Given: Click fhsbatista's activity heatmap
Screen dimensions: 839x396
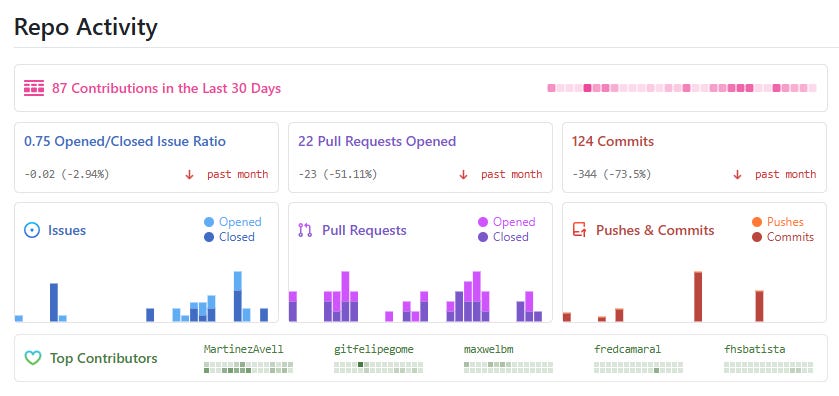Looking at the screenshot, I should tap(768, 367).
